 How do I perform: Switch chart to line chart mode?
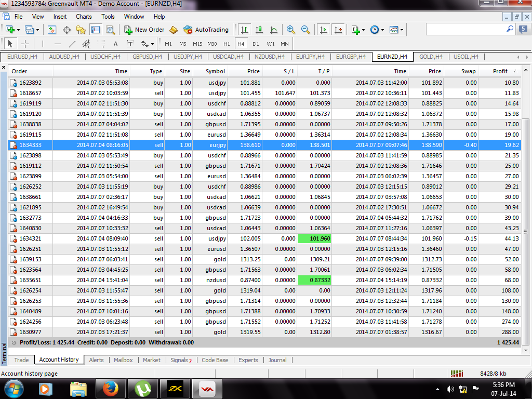274,30
